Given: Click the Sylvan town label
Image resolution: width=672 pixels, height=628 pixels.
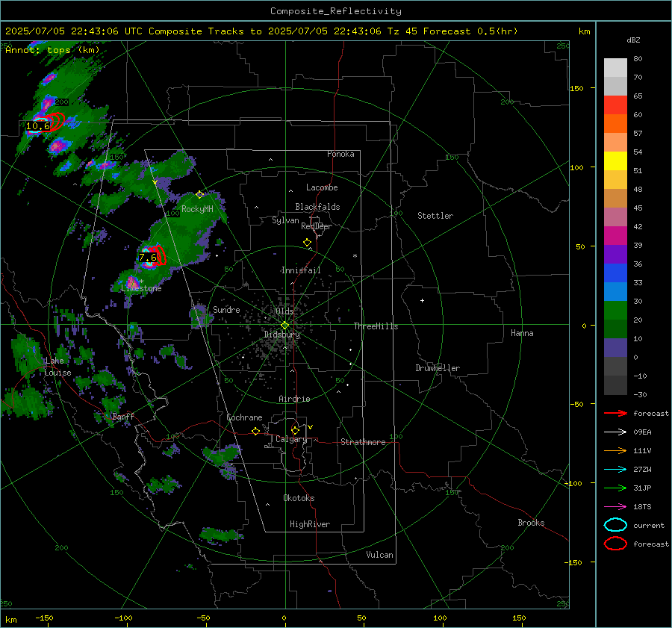Looking at the screenshot, I should 285,220.
